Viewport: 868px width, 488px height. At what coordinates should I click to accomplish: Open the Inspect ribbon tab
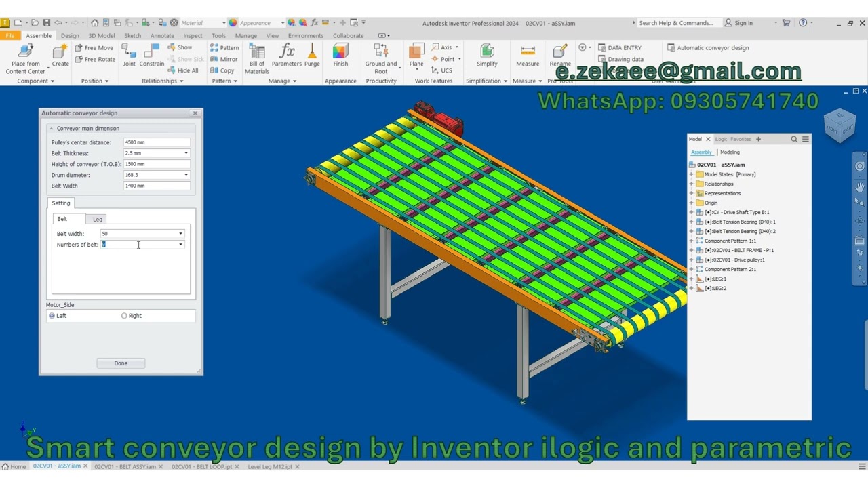tap(193, 35)
